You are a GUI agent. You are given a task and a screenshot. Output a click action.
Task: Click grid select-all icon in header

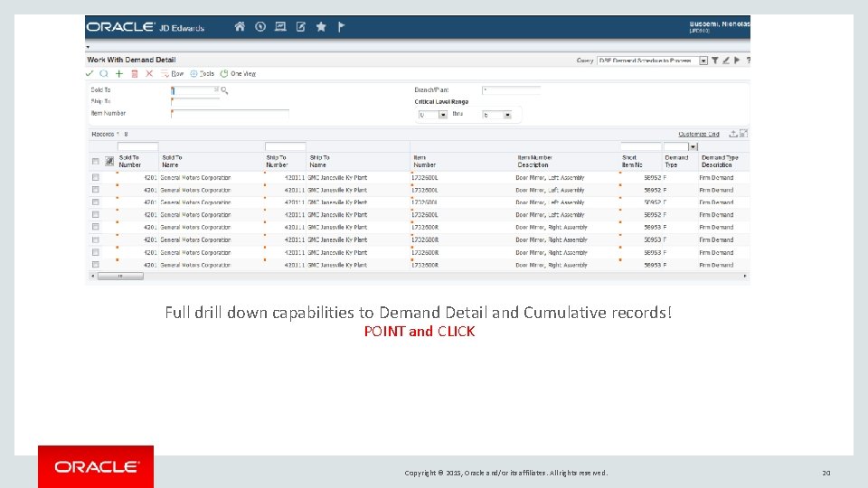pyautogui.click(x=109, y=162)
